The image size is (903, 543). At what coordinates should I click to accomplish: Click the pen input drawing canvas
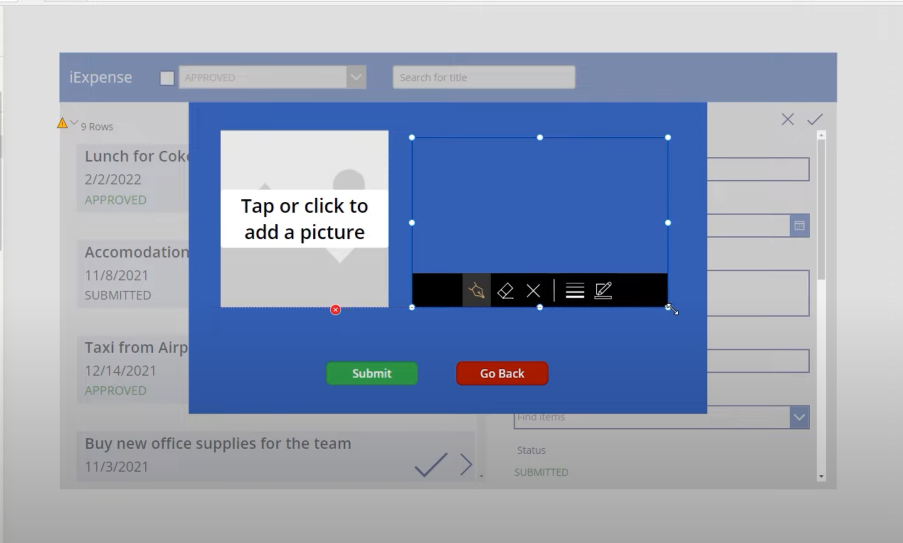[540, 205]
